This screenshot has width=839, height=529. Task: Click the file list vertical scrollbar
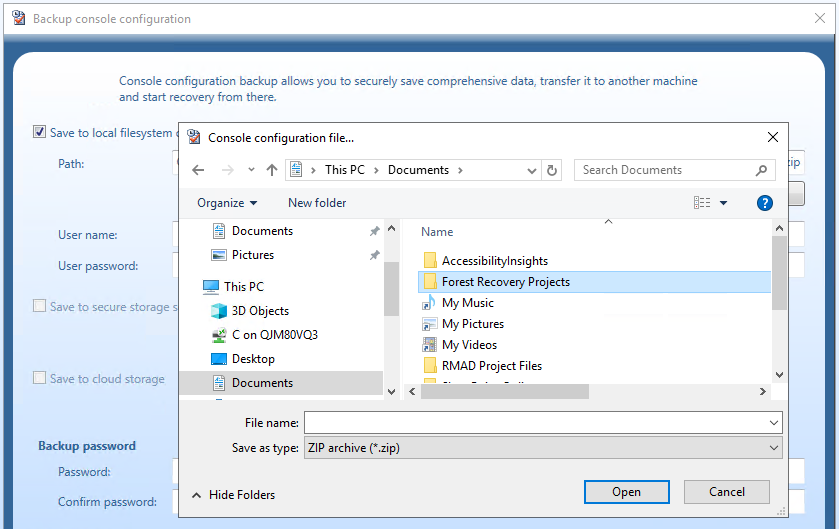click(x=780, y=300)
